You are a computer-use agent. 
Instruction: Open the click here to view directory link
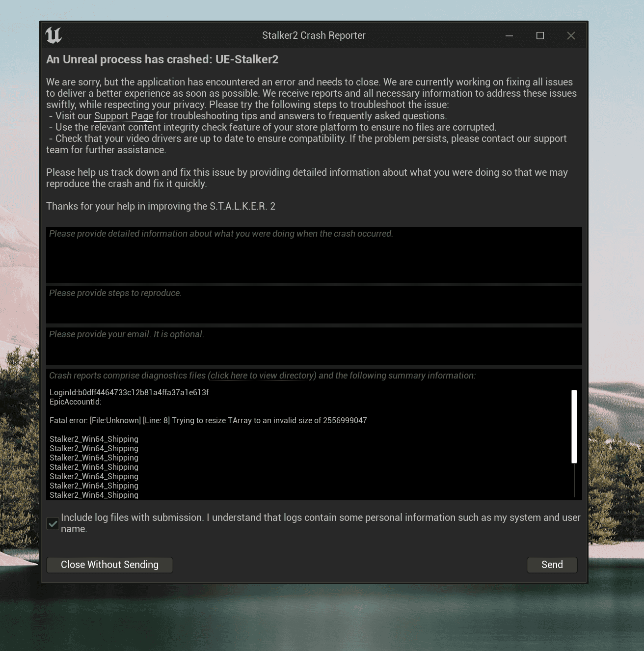(262, 376)
